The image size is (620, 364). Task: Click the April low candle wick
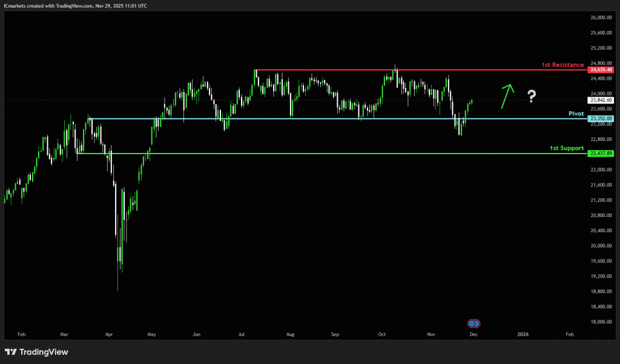(117, 284)
